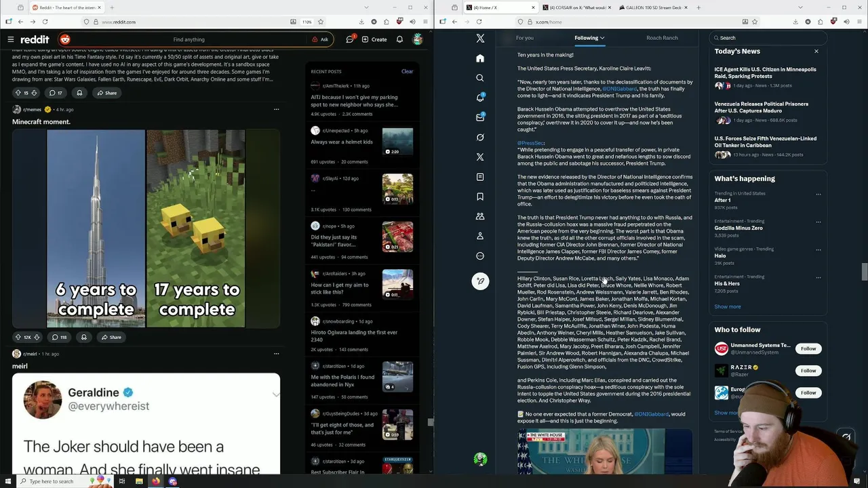Reload the Reddit page in left browser

(x=45, y=22)
